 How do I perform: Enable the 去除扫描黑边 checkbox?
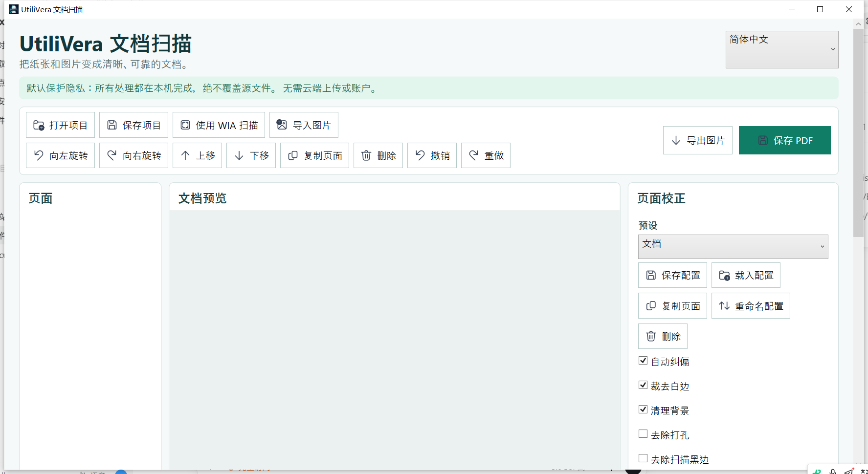(x=643, y=458)
